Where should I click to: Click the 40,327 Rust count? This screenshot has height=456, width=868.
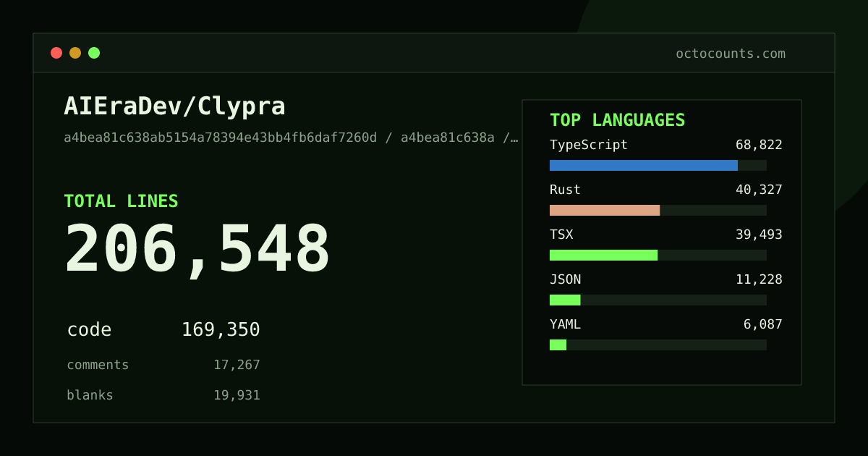[759, 190]
